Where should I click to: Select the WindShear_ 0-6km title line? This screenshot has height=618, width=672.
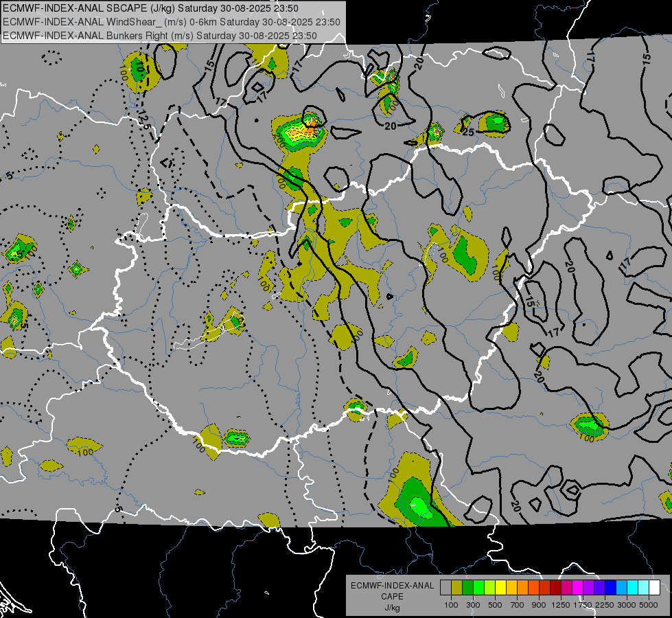point(172,22)
